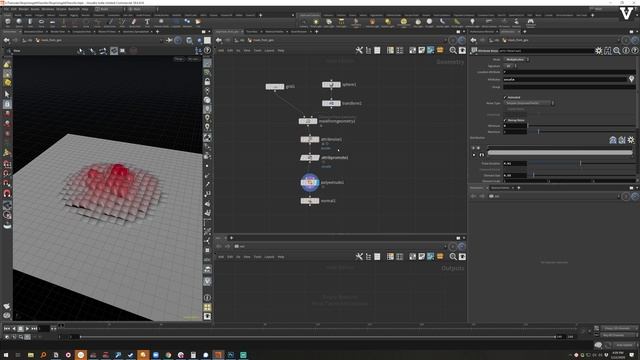
Task: Select the Grid shelf tool
Action: (x=52, y=22)
